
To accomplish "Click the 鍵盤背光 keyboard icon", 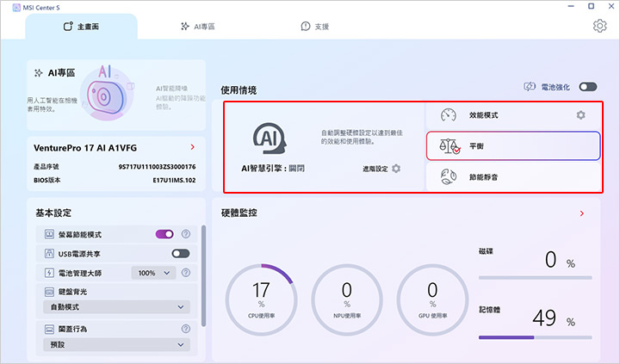I will pyautogui.click(x=49, y=292).
